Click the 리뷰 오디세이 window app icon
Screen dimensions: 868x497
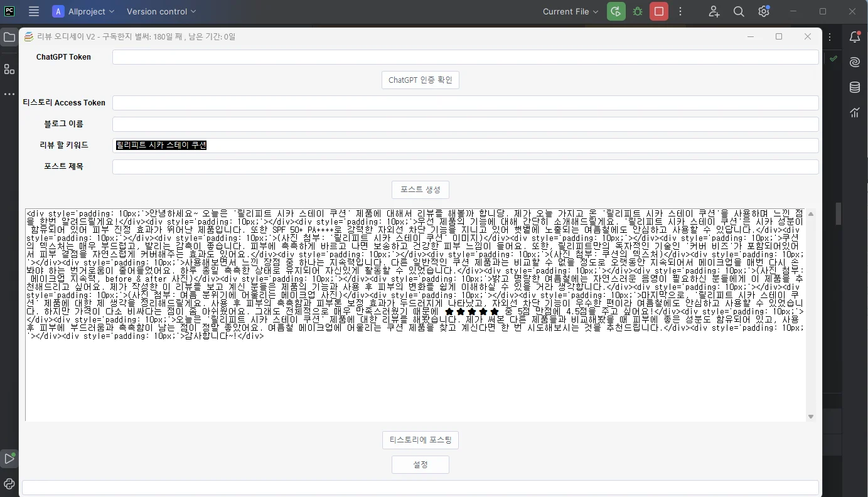(29, 37)
